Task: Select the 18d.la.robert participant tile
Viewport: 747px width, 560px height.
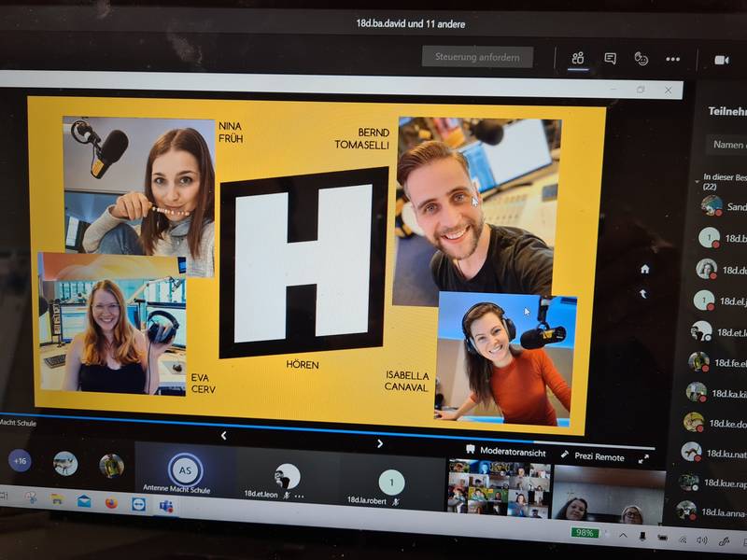Action: coord(391,483)
